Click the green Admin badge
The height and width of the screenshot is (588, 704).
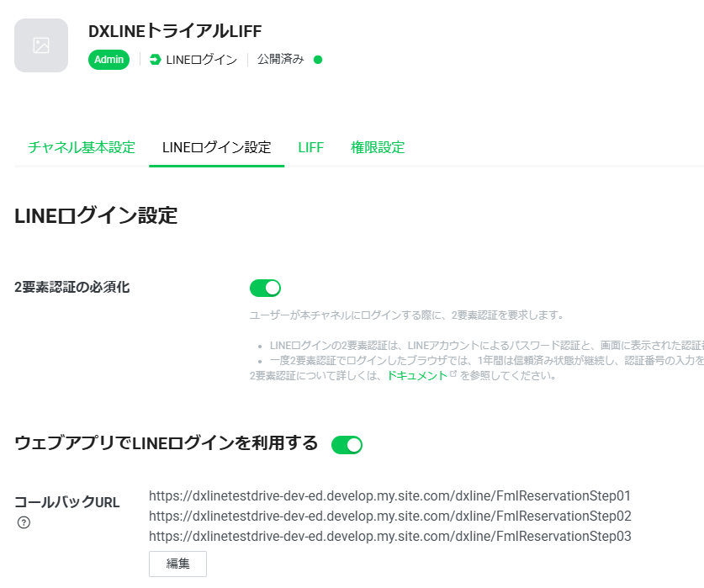(109, 60)
